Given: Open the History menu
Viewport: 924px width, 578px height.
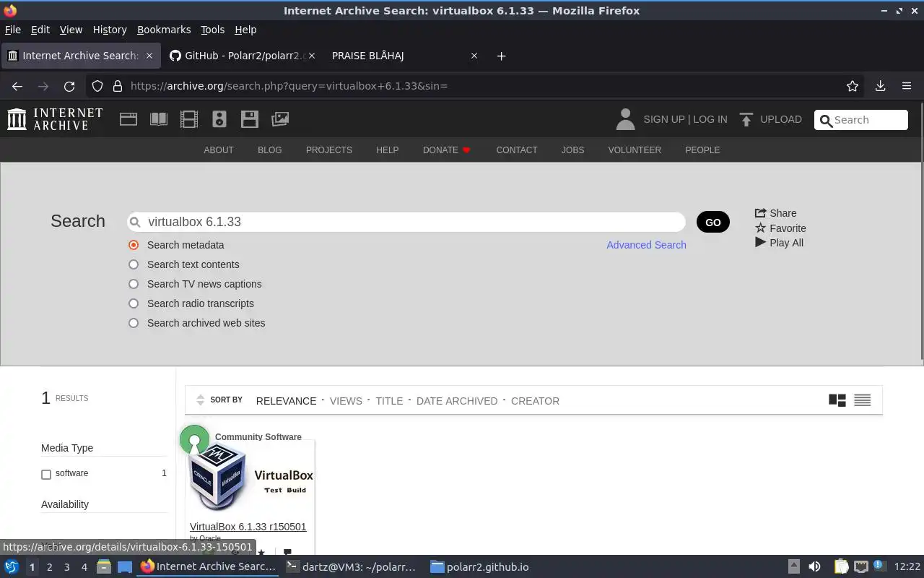Looking at the screenshot, I should (x=110, y=30).
